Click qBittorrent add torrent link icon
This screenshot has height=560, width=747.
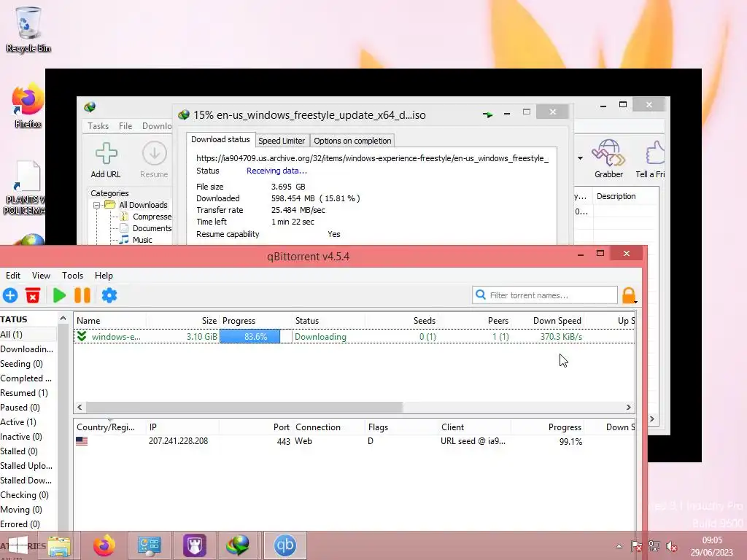pyautogui.click(x=10, y=295)
